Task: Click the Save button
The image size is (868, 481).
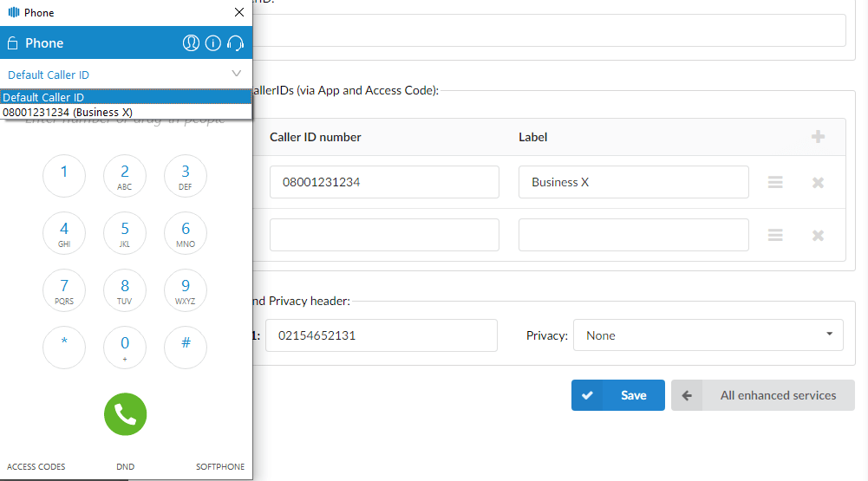Action: click(617, 395)
